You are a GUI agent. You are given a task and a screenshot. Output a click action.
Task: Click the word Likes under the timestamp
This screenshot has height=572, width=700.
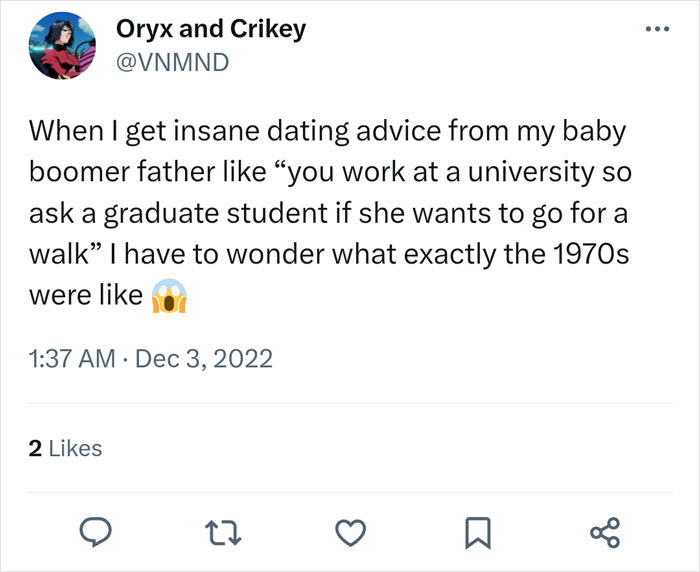(75, 449)
